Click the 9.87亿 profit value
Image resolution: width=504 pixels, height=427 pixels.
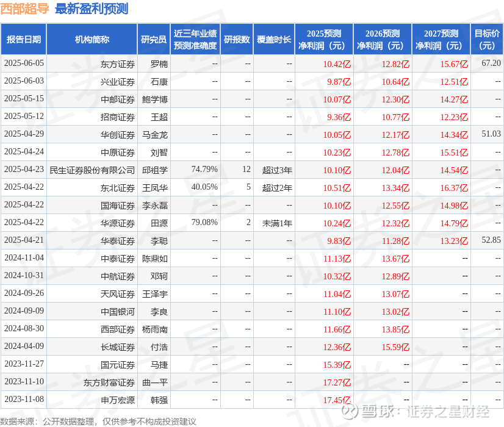tap(339, 82)
